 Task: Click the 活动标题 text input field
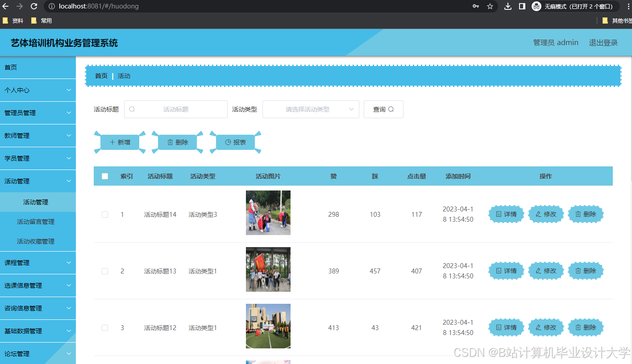pyautogui.click(x=176, y=109)
